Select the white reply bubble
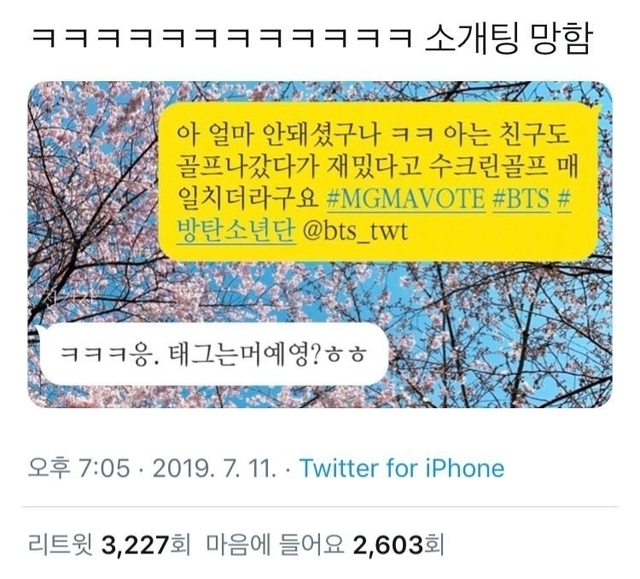 (x=211, y=354)
